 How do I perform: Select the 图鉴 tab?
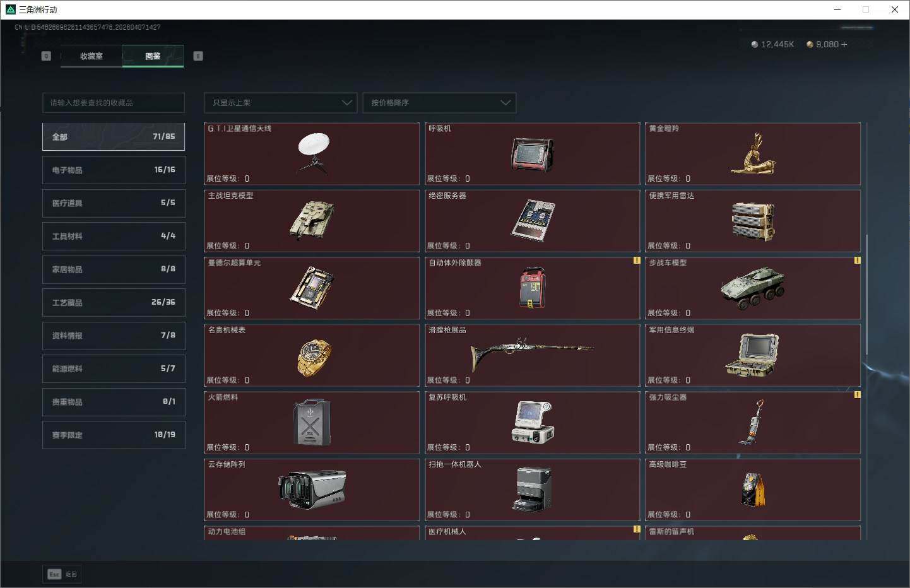(153, 56)
